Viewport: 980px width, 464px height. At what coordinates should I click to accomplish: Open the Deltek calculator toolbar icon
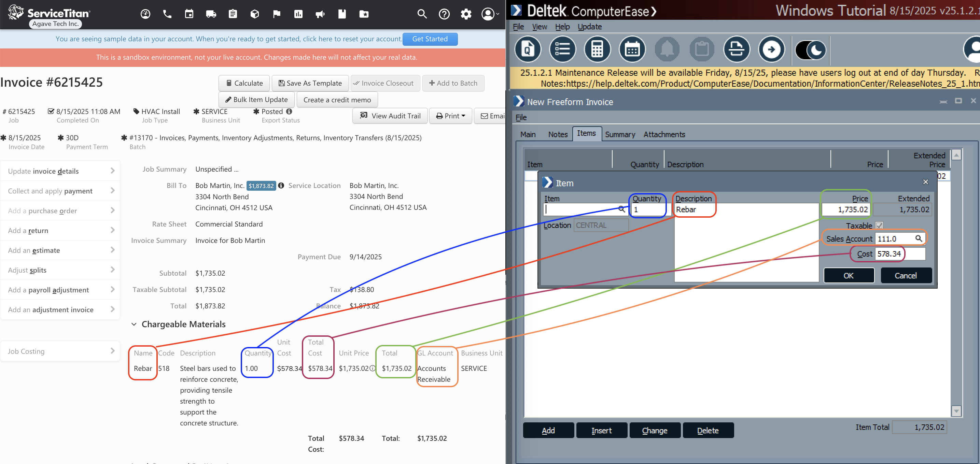[x=597, y=49]
